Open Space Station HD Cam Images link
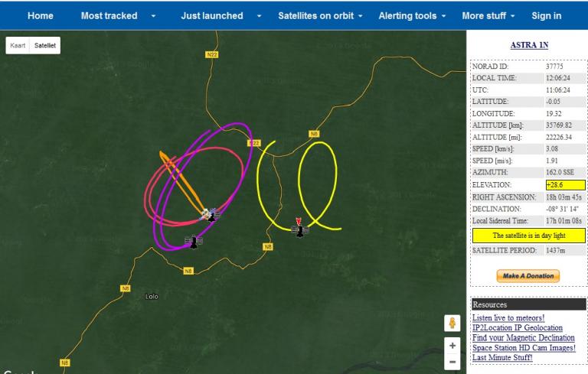 (x=524, y=348)
